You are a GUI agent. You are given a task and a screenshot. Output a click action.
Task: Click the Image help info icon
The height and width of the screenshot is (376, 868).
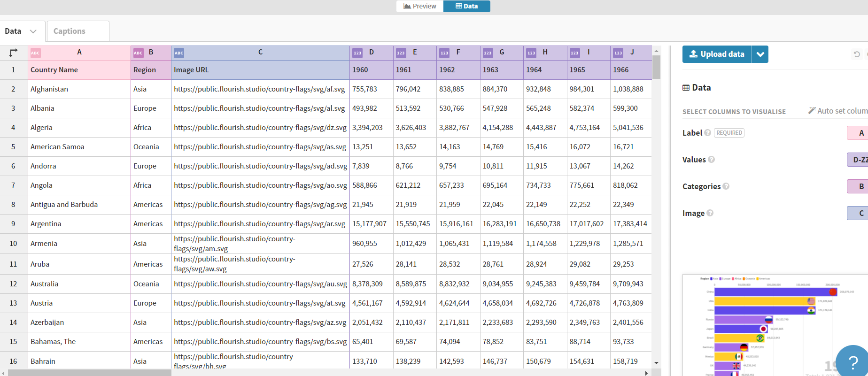coord(710,213)
